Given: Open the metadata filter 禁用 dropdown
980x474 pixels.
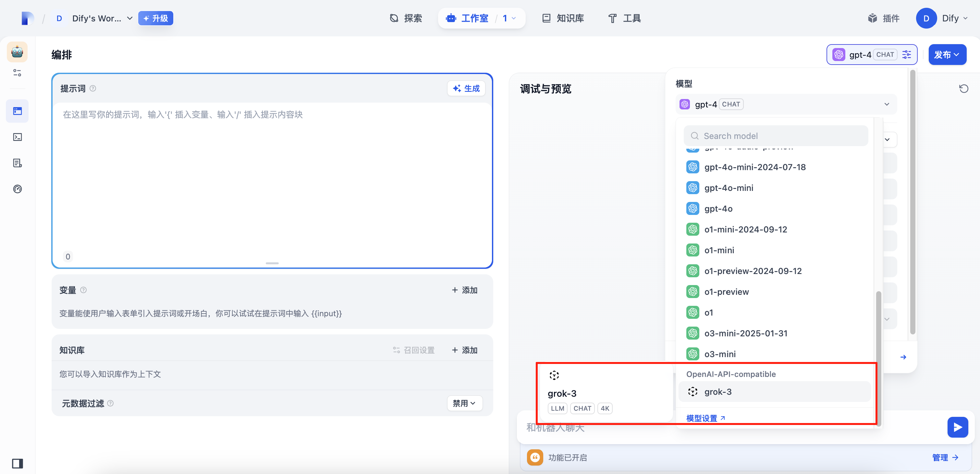Looking at the screenshot, I should pyautogui.click(x=464, y=403).
